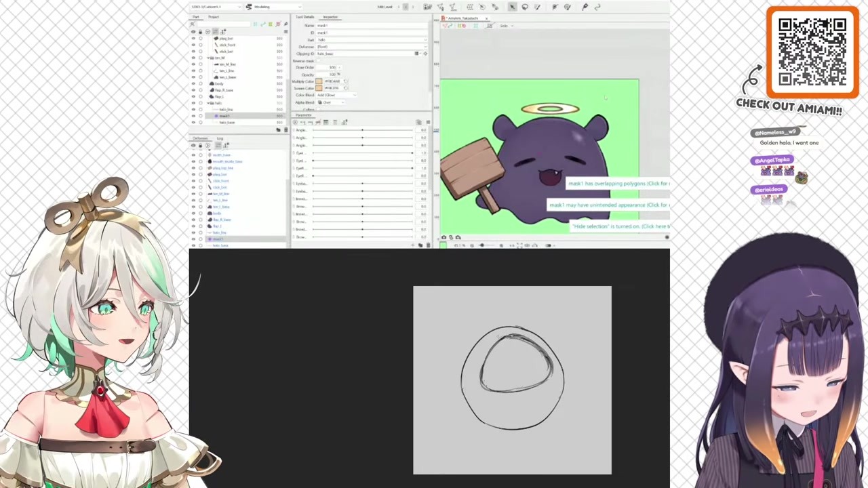Click the camera snapshot icon below canvas

click(x=443, y=238)
